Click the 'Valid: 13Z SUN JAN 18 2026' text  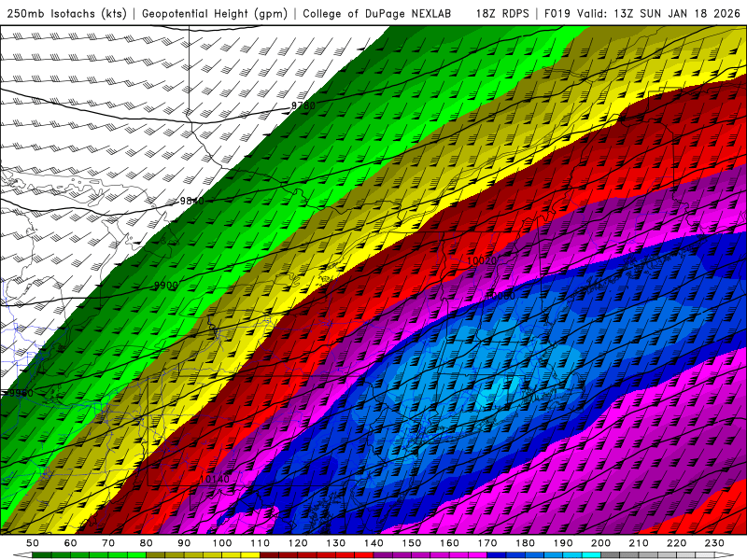[x=658, y=13]
